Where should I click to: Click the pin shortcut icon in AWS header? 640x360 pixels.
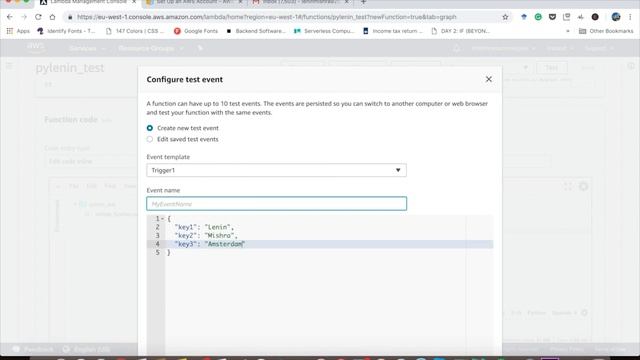tap(200, 48)
